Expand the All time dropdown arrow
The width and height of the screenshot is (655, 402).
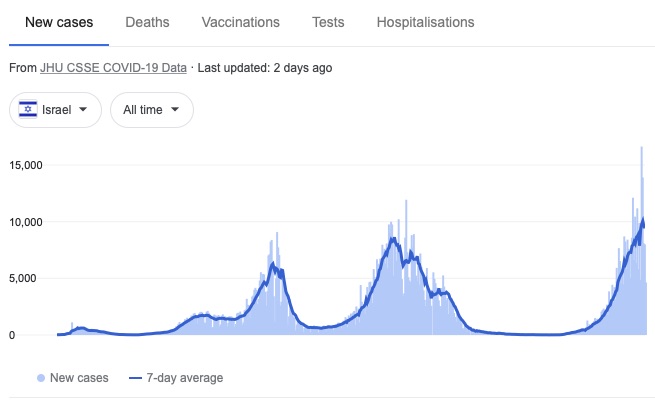(175, 109)
